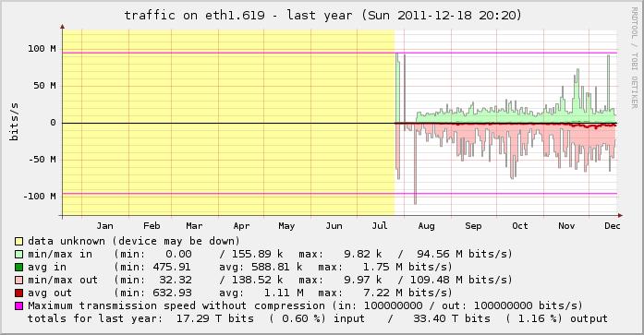Click the 'Aug' x-axis label
Image resolution: width=644 pixels, height=335 pixels.
[426, 226]
